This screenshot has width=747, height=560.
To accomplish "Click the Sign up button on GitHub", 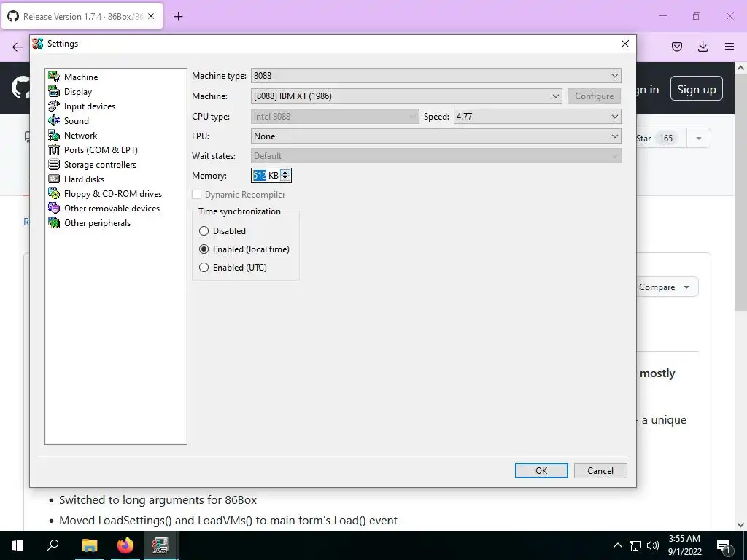I will point(697,89).
